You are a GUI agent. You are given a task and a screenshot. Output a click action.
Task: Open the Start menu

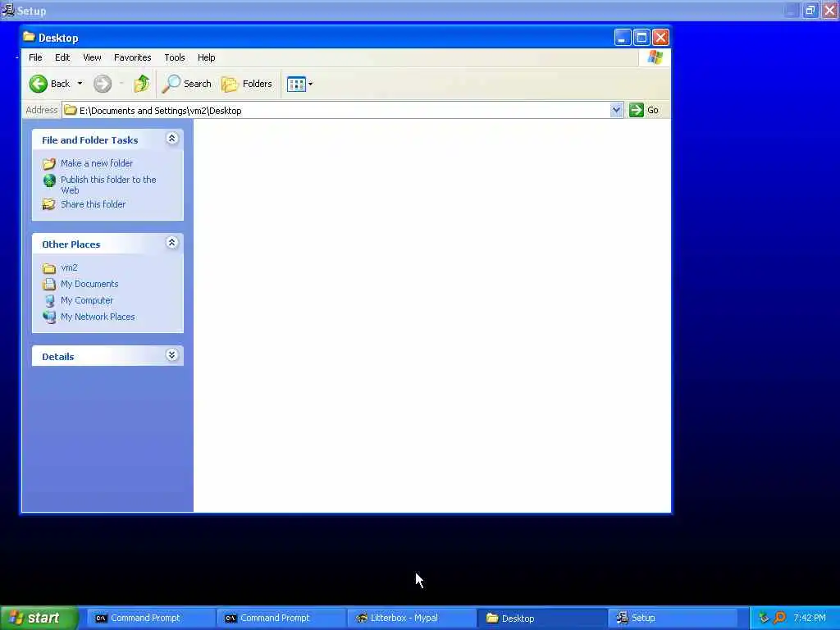pyautogui.click(x=39, y=619)
